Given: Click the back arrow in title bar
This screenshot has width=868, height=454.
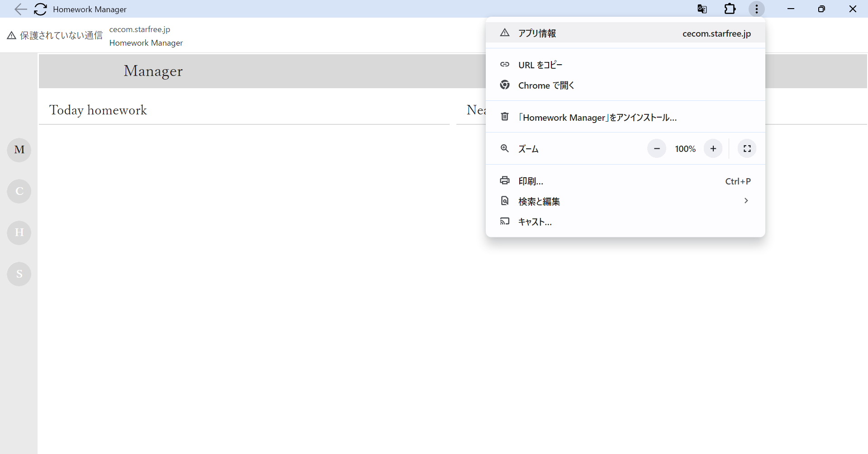Looking at the screenshot, I should pyautogui.click(x=20, y=9).
